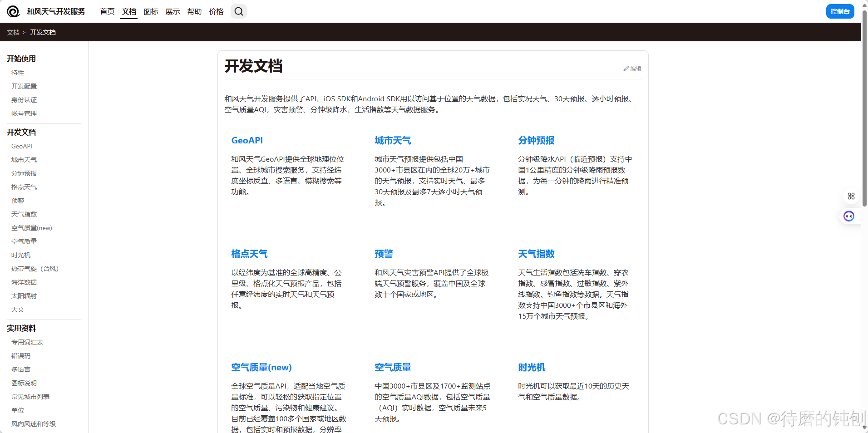Click the 控制台 console button
This screenshot has height=433, width=868.
(840, 11)
